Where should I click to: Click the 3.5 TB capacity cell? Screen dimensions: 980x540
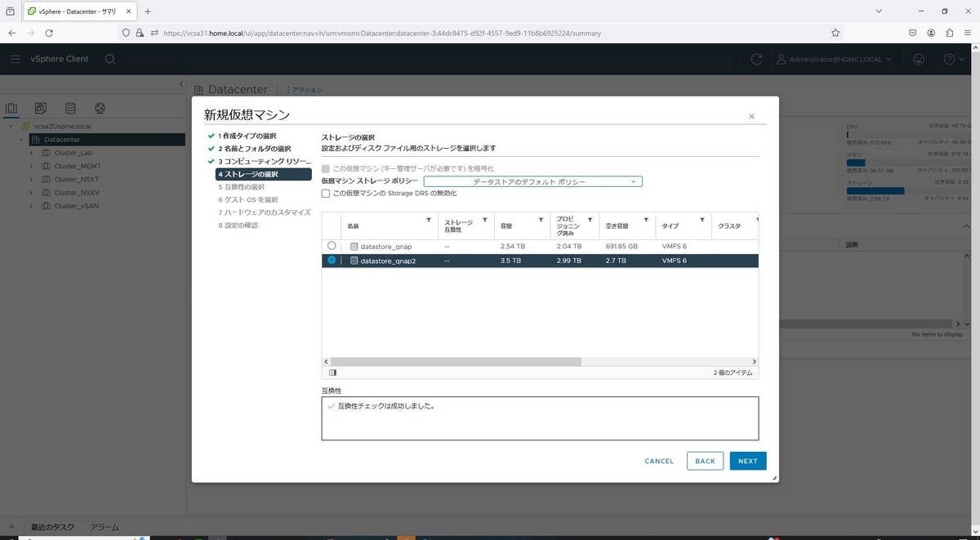[511, 261]
